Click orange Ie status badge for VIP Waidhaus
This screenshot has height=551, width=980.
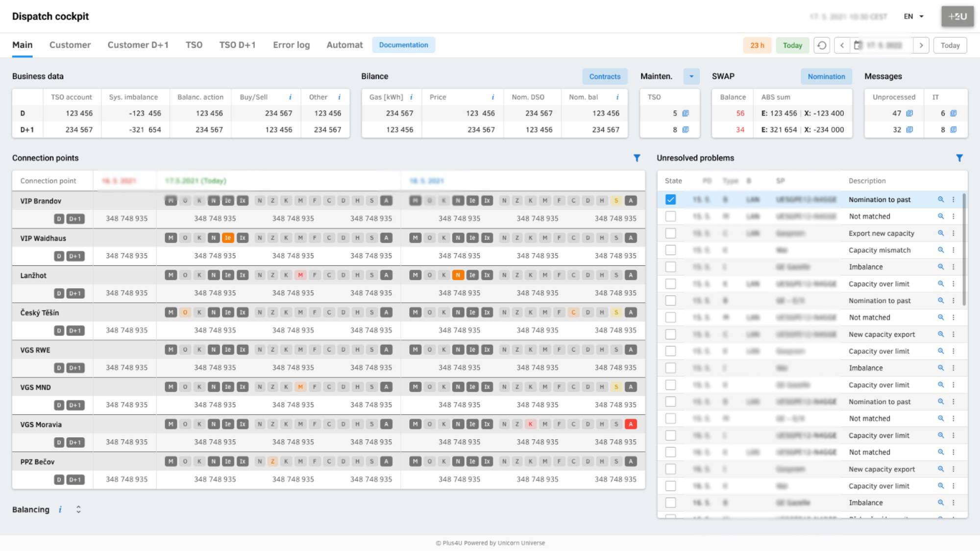pos(228,238)
